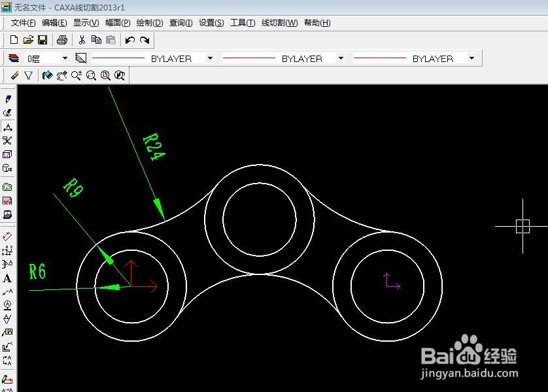Expand the third BYLAYER dropdown arrow
This screenshot has height=392, width=548.
click(471, 58)
